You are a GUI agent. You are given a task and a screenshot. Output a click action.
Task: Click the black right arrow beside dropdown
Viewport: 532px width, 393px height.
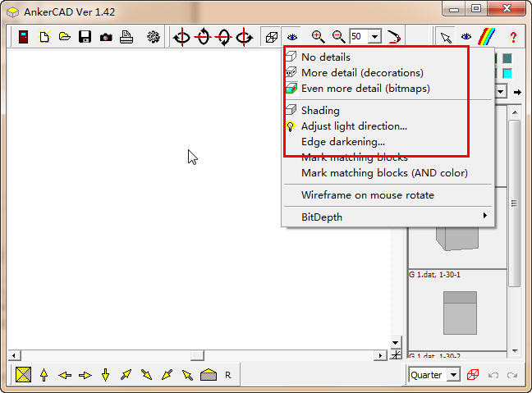point(517,92)
